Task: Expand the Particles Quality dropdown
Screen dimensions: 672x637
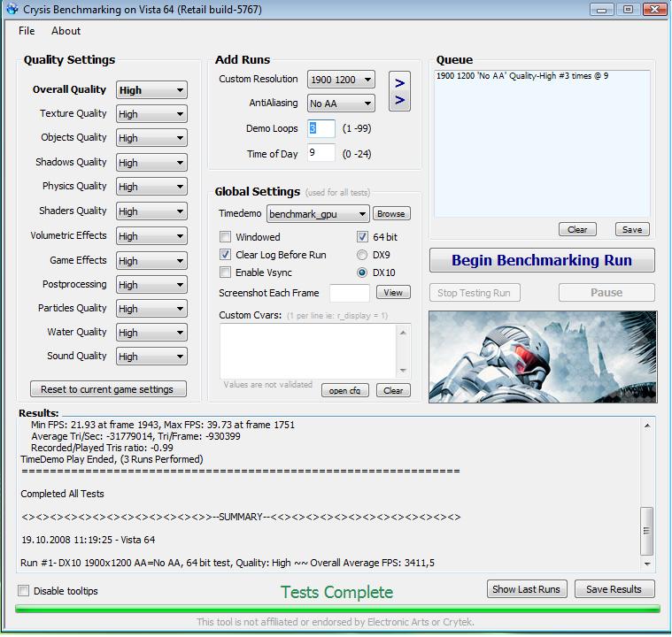Action: [x=151, y=309]
